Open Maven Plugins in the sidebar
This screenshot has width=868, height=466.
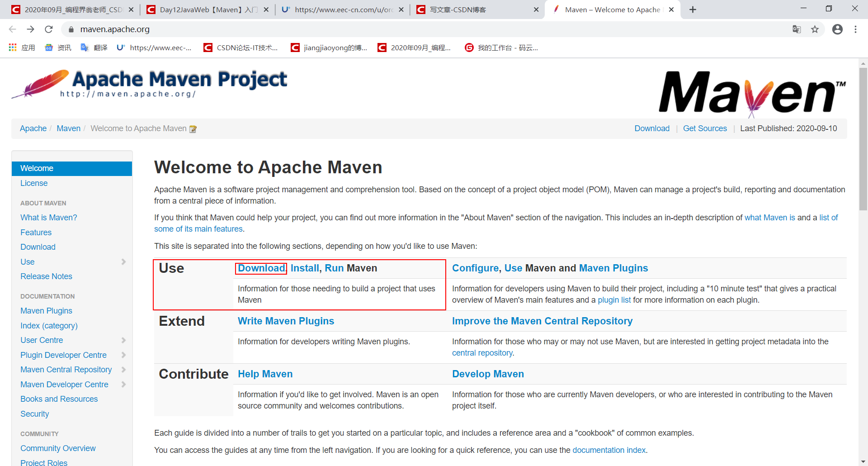click(46, 311)
